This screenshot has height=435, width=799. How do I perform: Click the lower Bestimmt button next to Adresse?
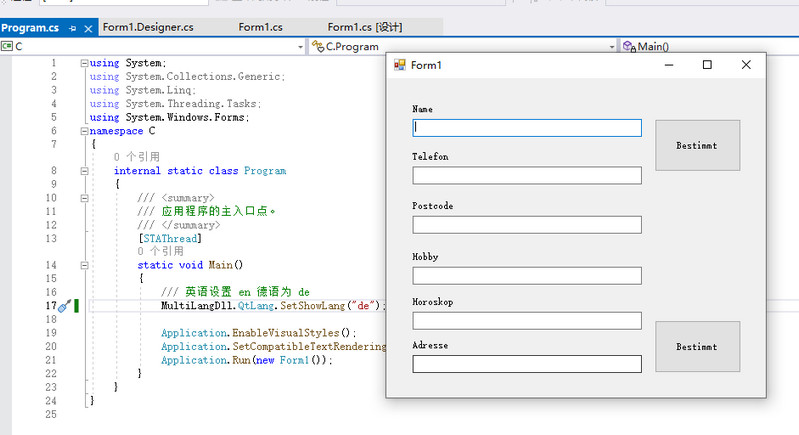pos(697,346)
